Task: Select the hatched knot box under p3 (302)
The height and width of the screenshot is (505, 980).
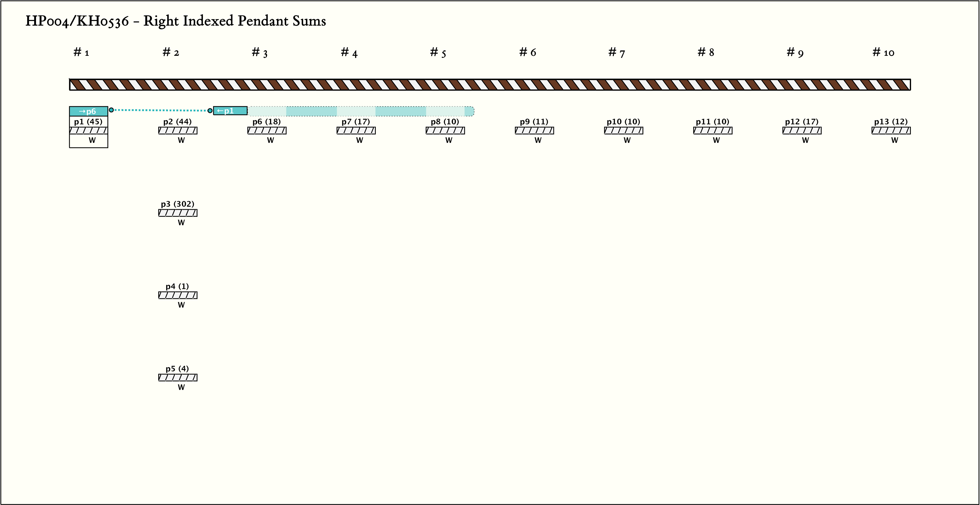Action: (178, 213)
